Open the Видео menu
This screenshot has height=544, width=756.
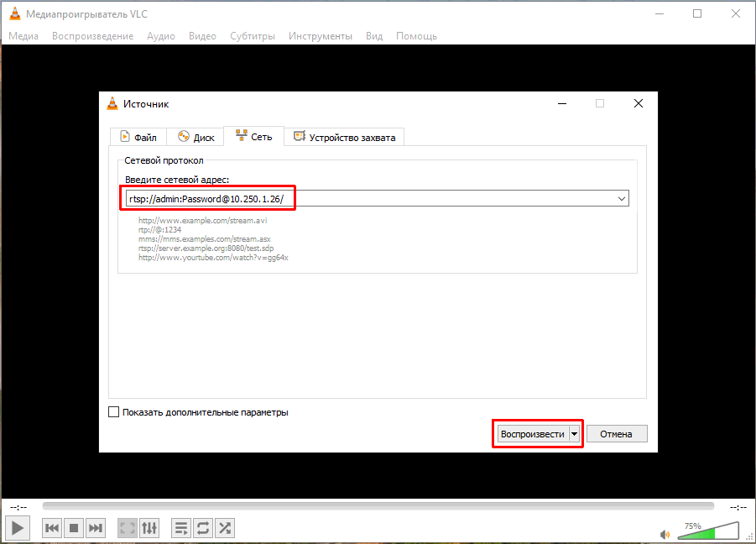tap(202, 36)
